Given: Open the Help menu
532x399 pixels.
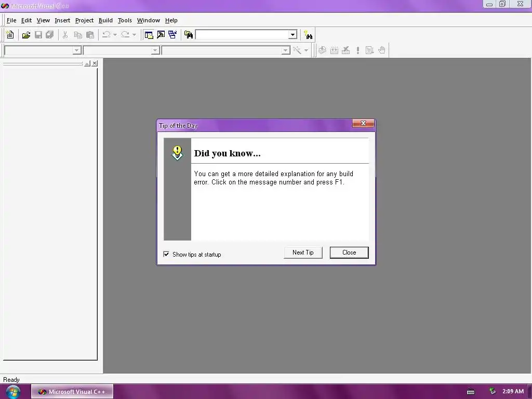Looking at the screenshot, I should pos(171,20).
